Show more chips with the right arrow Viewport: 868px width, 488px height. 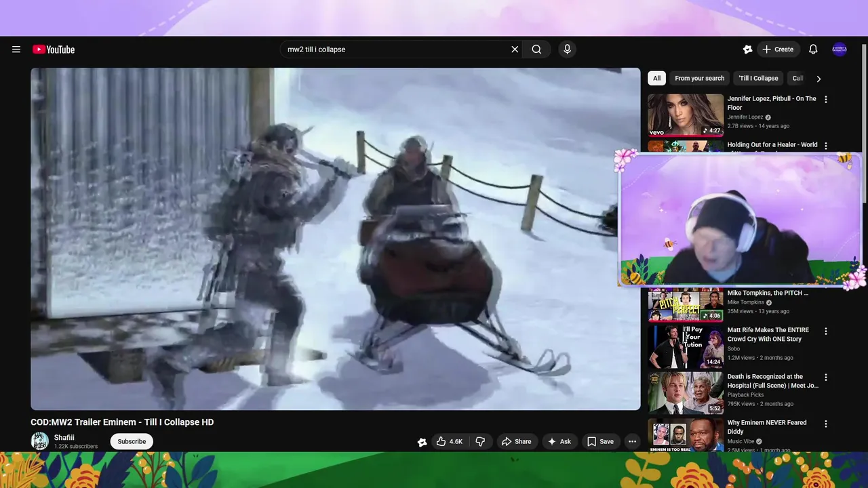(818, 79)
